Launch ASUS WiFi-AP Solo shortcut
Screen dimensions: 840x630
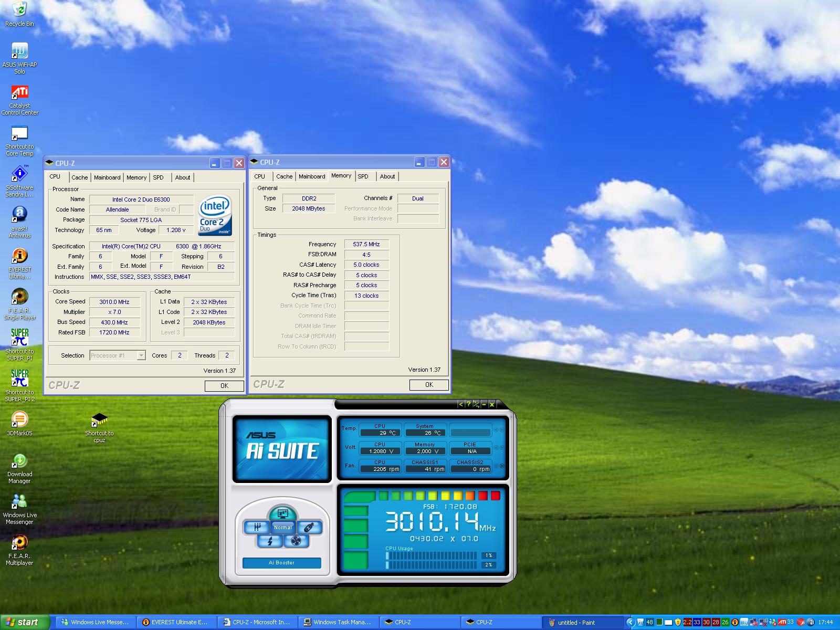coord(19,58)
